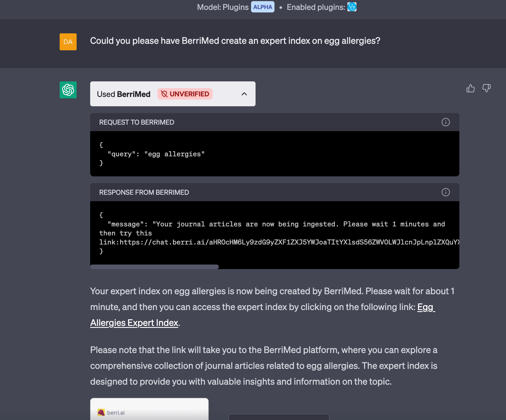Click the thumbs up feedback icon

[470, 88]
